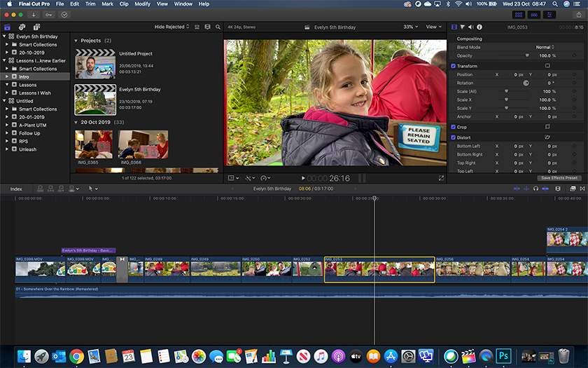Click the Save Effects Preset button
The image size is (588, 368).
pos(559,178)
